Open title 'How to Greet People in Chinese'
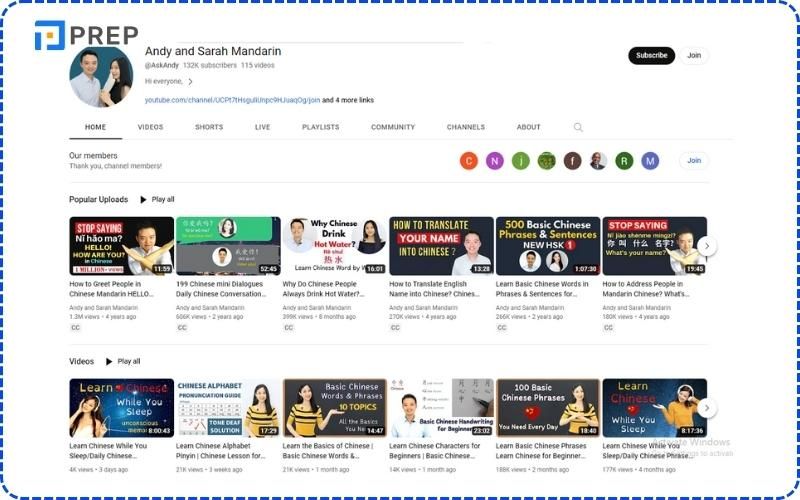The height and width of the screenshot is (500, 800). (x=111, y=289)
